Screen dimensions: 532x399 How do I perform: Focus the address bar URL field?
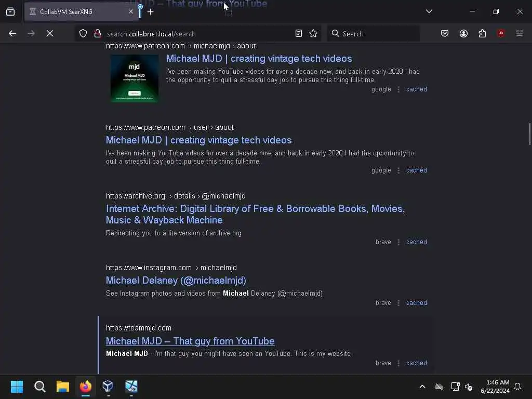pos(198,34)
